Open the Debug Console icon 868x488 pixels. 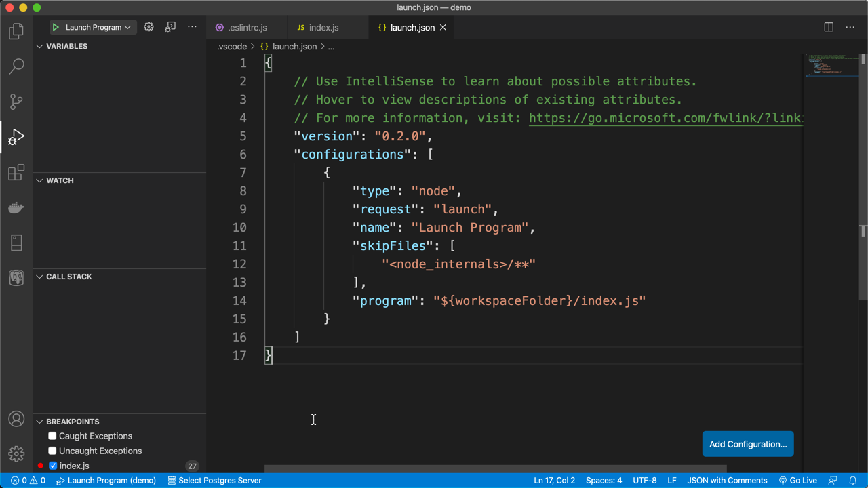170,27
